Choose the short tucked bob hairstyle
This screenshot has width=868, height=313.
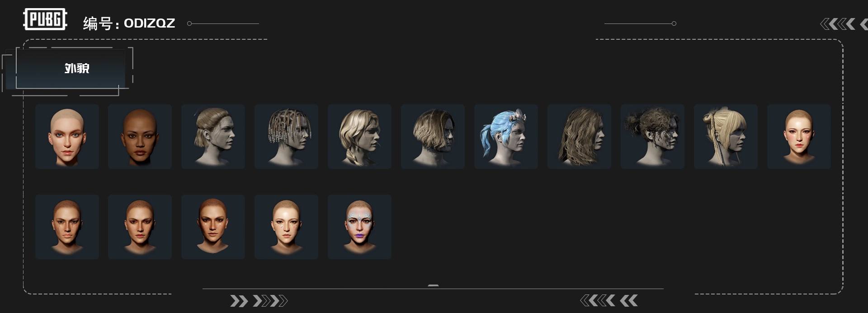(x=213, y=136)
